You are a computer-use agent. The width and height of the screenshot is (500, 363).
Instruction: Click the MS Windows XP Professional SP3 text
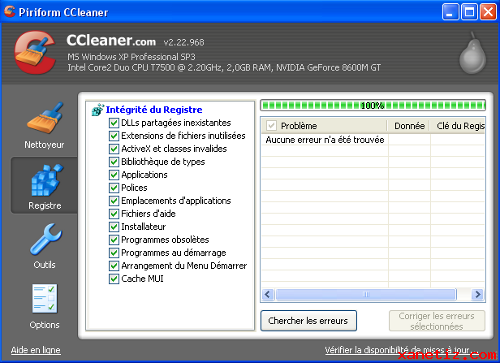coord(131,57)
